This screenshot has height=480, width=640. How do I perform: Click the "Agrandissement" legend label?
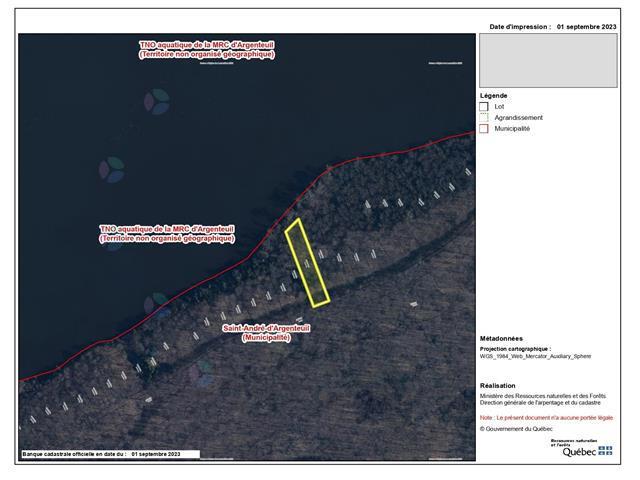pyautogui.click(x=518, y=118)
